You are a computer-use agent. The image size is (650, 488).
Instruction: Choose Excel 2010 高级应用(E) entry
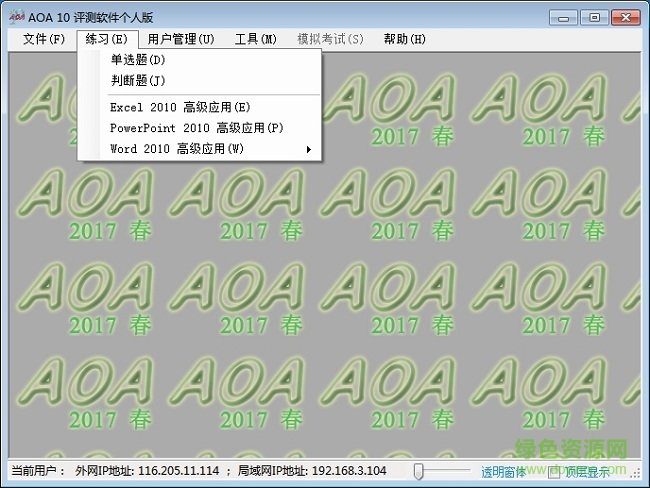[199, 107]
